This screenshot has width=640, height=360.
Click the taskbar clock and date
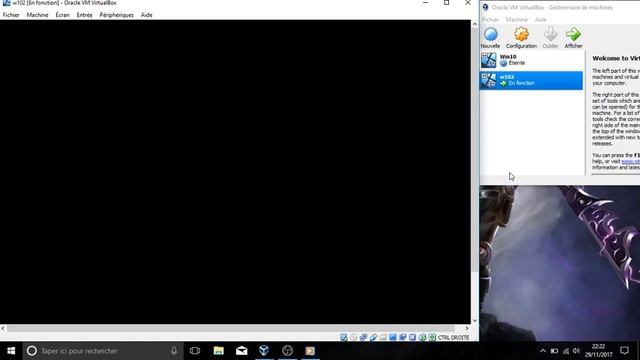point(598,351)
